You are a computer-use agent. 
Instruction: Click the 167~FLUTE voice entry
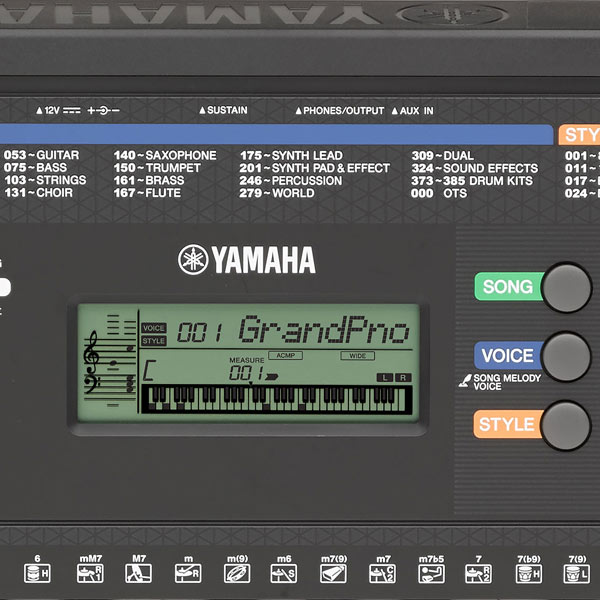(147, 192)
